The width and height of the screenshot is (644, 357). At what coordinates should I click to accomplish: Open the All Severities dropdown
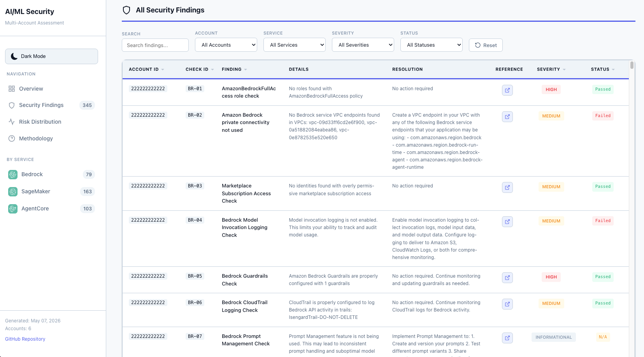[363, 45]
